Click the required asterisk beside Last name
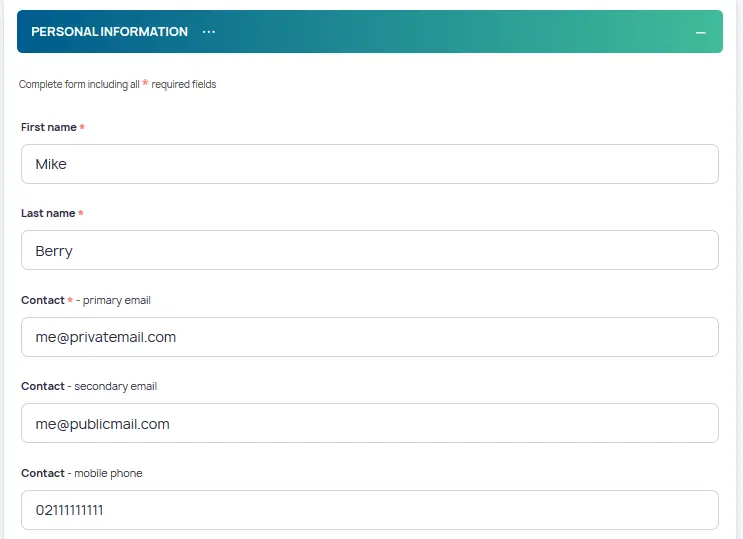 81,214
